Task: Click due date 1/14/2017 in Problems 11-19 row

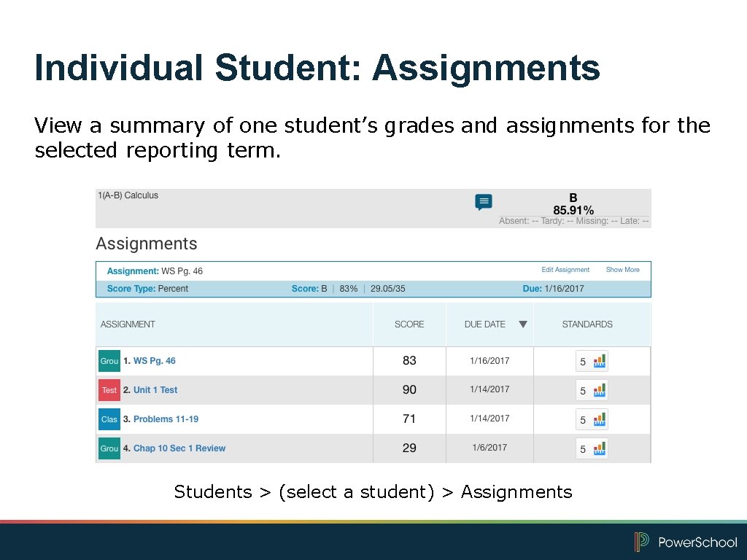Action: tap(489, 418)
